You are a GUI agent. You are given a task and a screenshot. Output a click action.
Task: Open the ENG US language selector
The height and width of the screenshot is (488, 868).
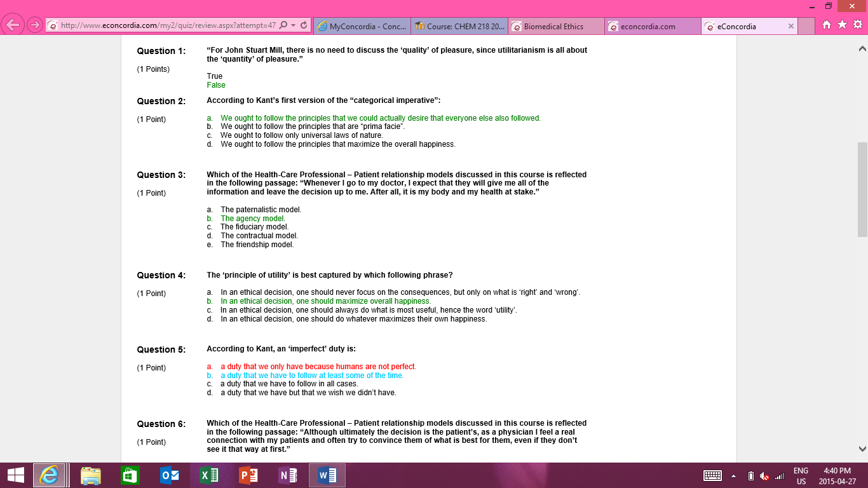pos(801,476)
